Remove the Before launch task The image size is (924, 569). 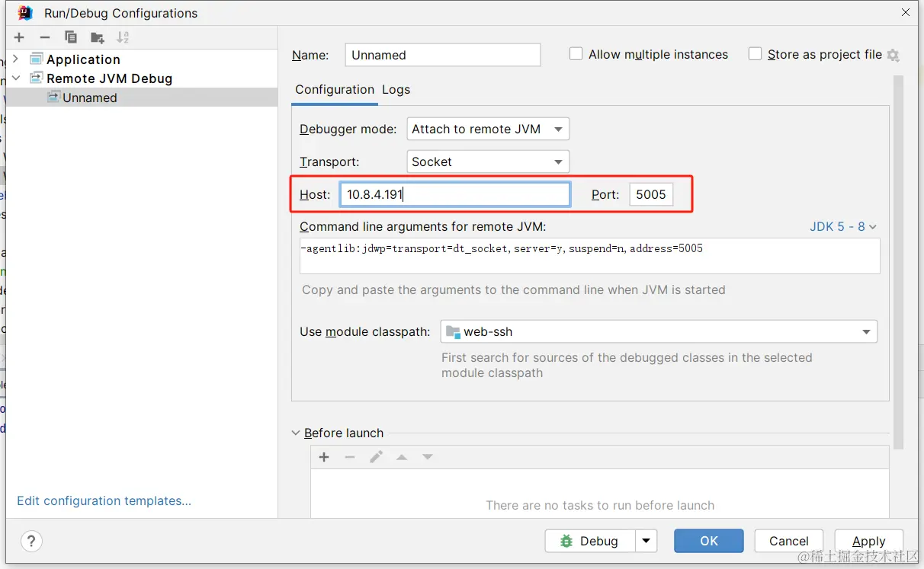(350, 457)
